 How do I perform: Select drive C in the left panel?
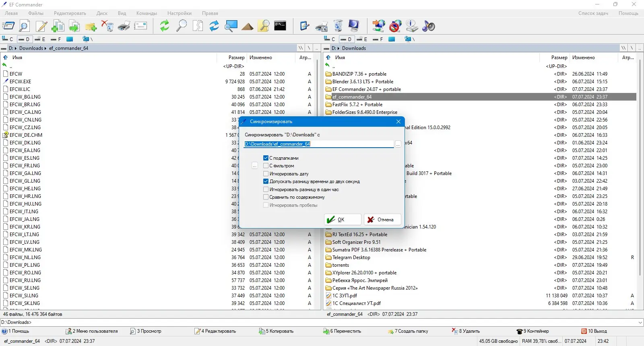click(8, 39)
